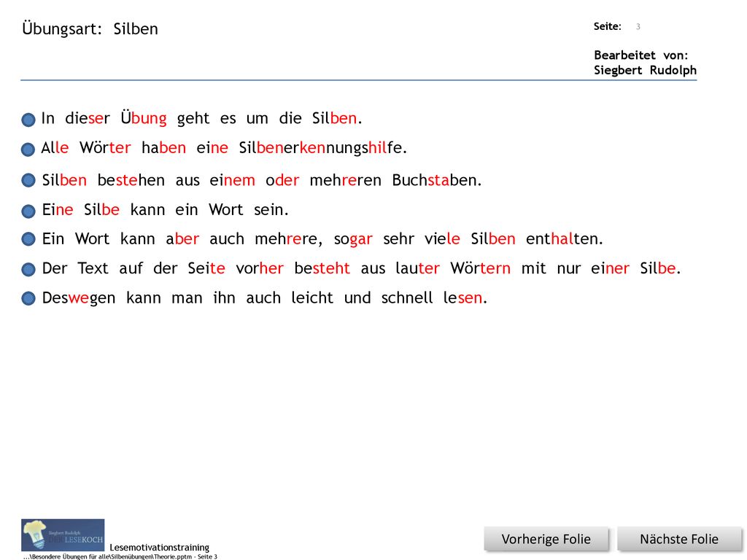Click the bullet before 'In dieser Übung'
This screenshot has width=747, height=560.
tap(28, 119)
